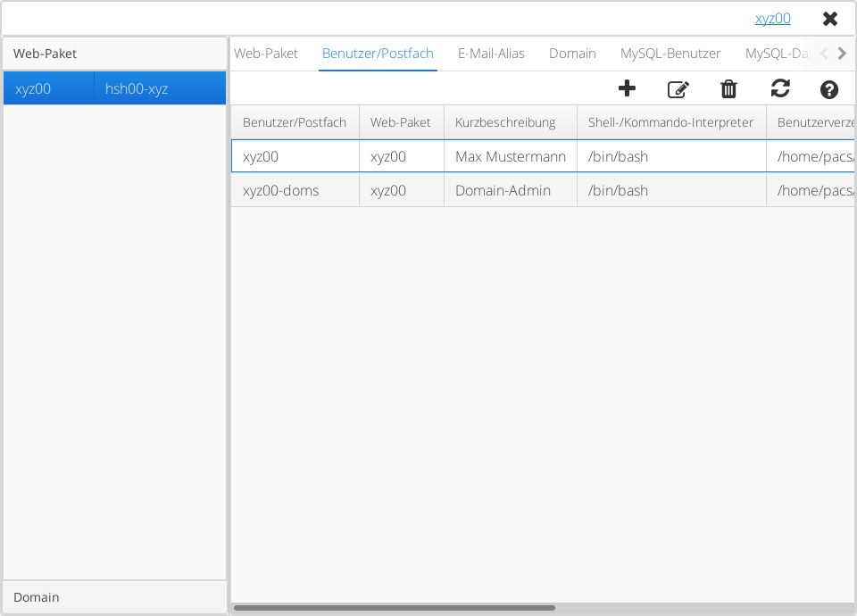Open the MySQL-Benutzer tab
This screenshot has width=857, height=616.
(670, 54)
